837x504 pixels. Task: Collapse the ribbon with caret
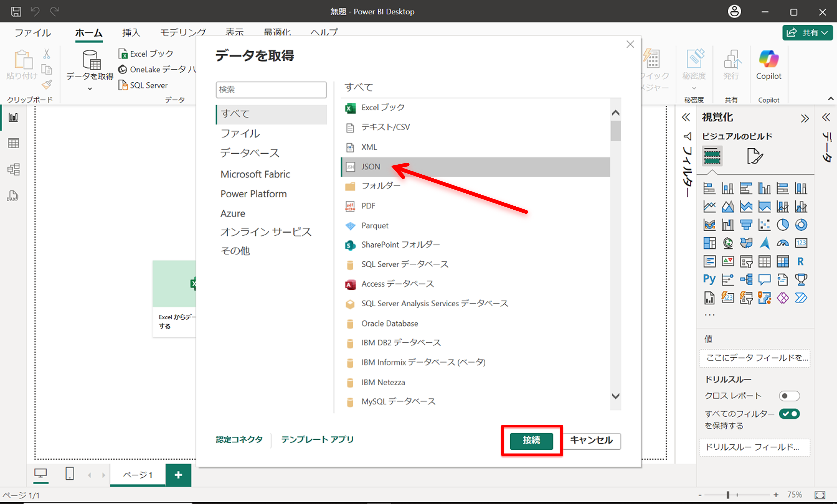(x=830, y=99)
